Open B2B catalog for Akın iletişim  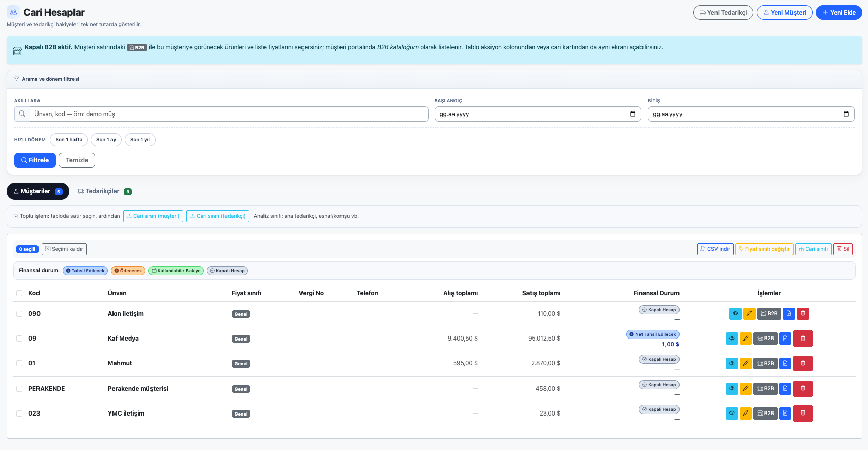coord(769,314)
